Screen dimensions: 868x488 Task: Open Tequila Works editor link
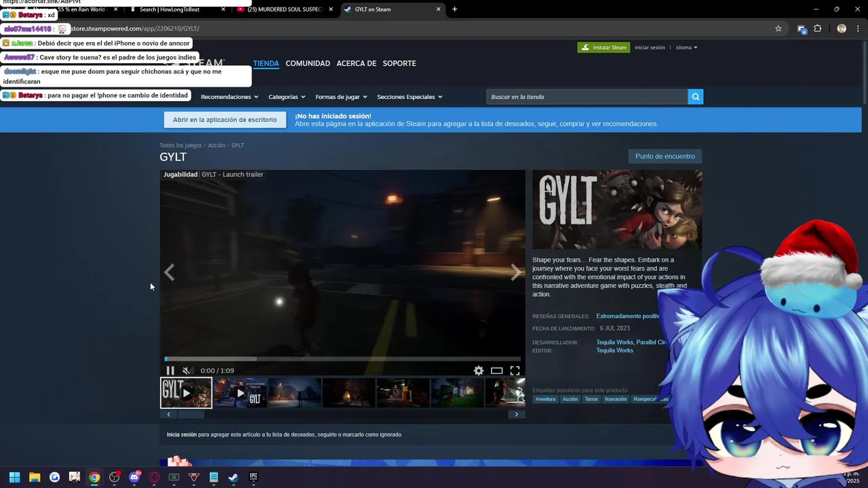[x=614, y=350]
